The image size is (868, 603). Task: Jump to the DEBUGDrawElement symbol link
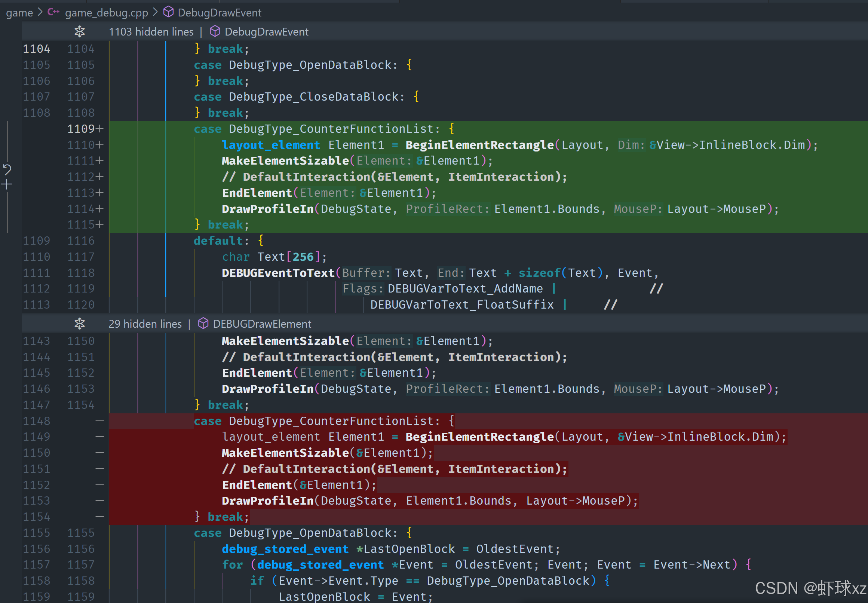262,324
